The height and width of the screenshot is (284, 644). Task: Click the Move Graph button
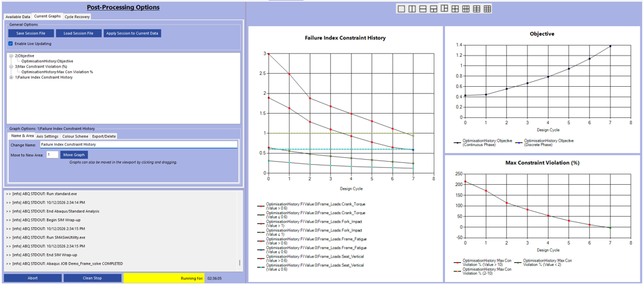(x=74, y=155)
